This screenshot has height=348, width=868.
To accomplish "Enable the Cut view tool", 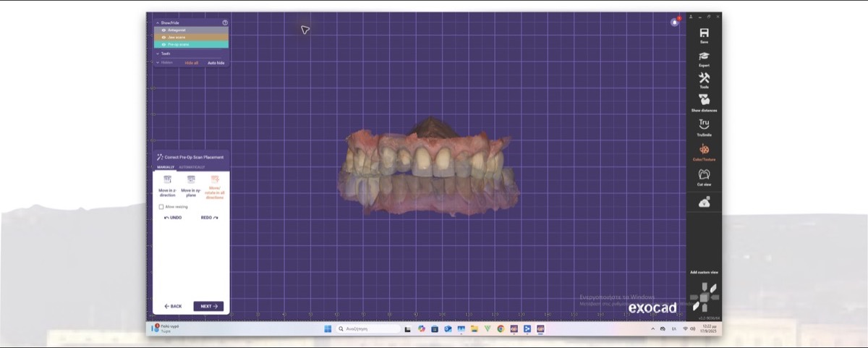I will click(704, 174).
